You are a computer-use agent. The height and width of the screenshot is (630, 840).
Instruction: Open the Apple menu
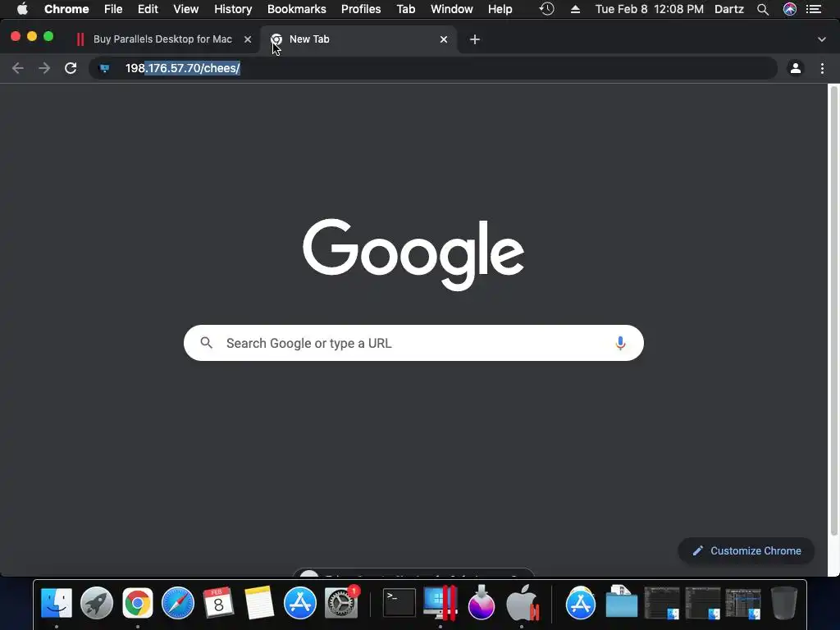tap(22, 9)
